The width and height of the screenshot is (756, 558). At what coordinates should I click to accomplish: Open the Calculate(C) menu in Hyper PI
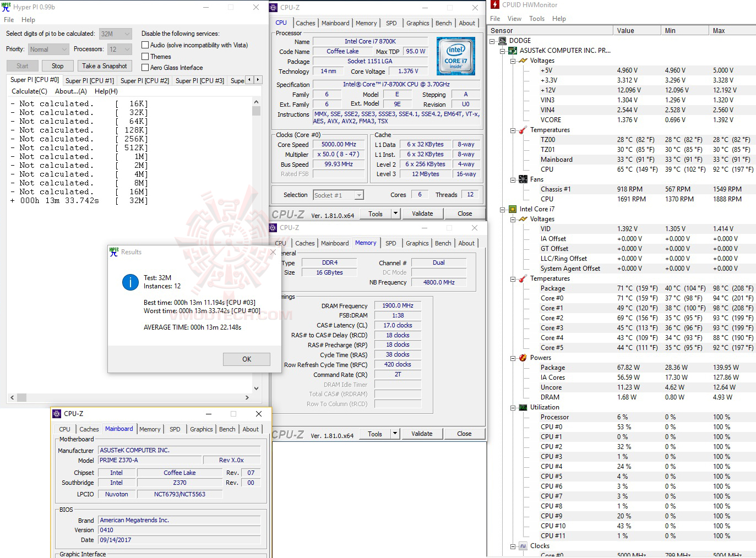(29, 91)
